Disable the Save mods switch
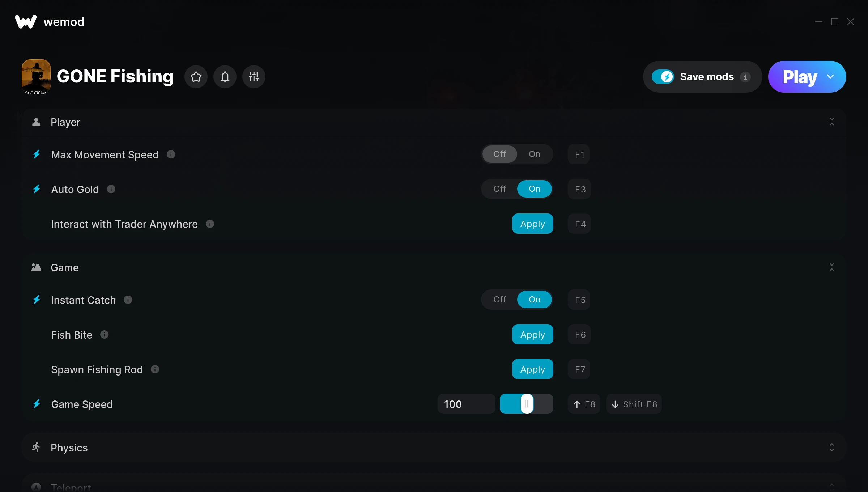 pos(663,77)
